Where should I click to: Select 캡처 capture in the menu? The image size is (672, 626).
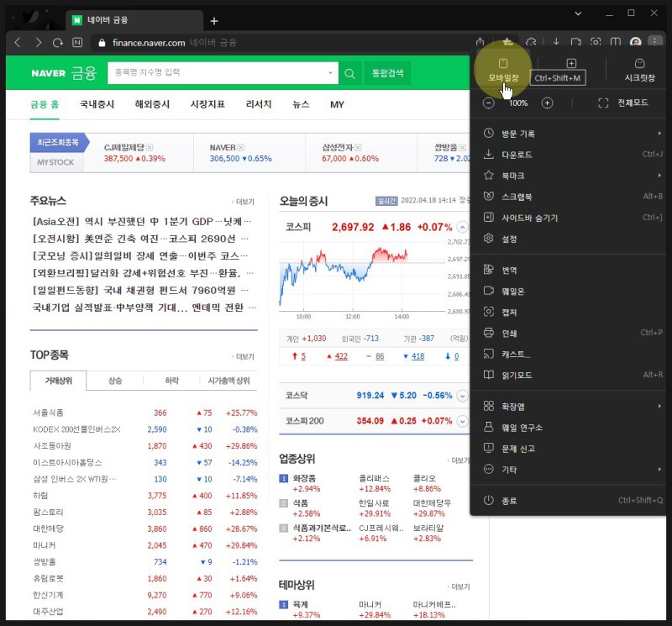569,312
